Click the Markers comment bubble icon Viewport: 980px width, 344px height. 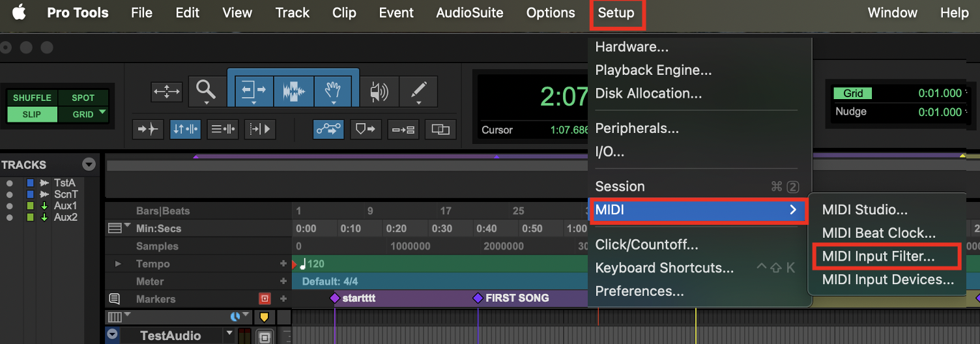click(x=115, y=299)
